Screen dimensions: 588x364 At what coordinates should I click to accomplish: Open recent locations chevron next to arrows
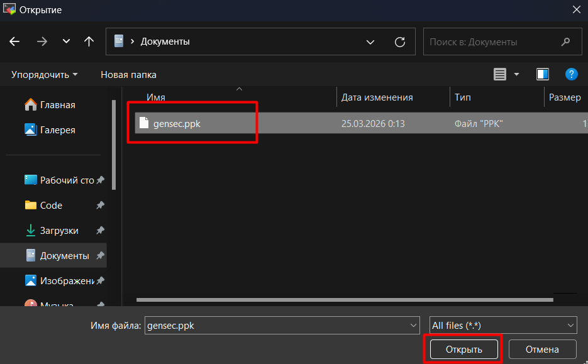tap(66, 41)
